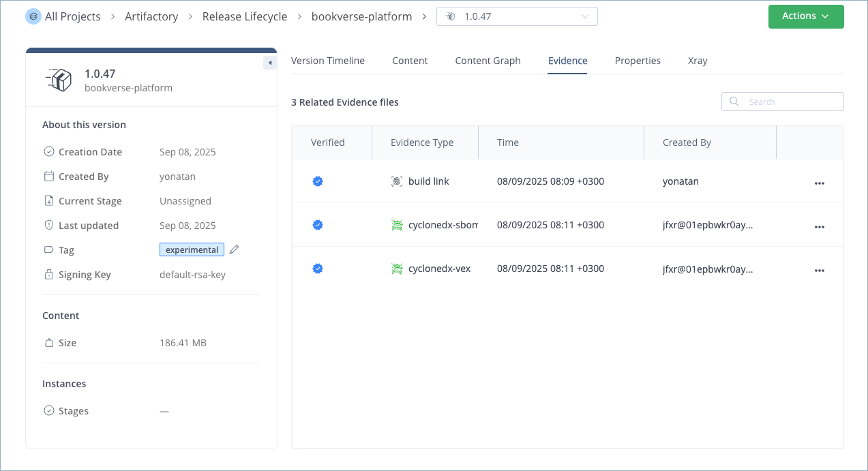Click the verified badge on cyclonedx-sbom row
This screenshot has width=868, height=471.
click(317, 224)
